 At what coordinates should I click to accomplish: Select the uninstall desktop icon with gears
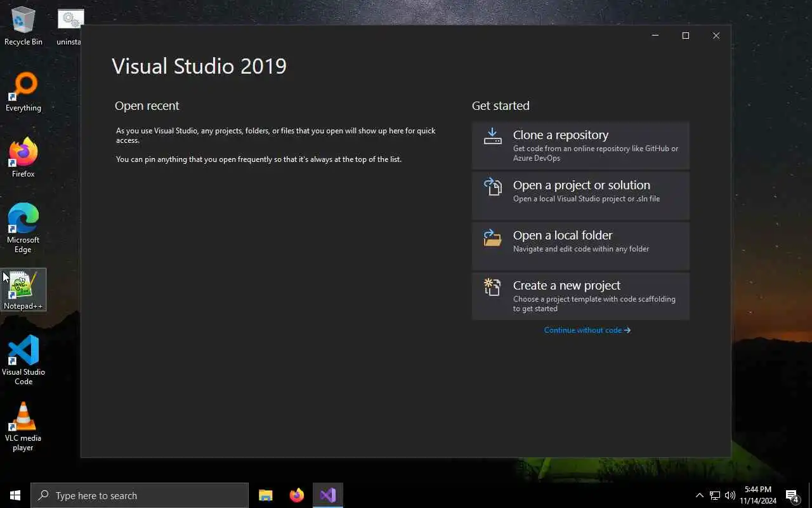[70, 27]
